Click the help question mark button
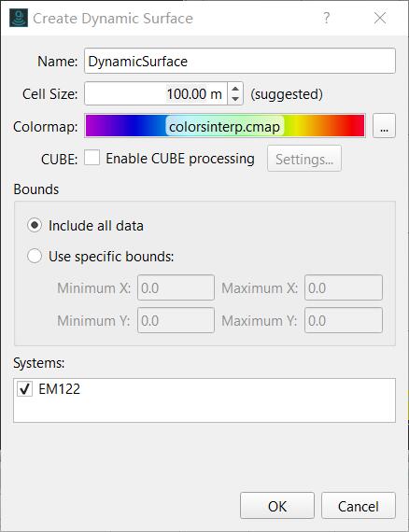Screen dimensions: 409x532 [x=326, y=18]
